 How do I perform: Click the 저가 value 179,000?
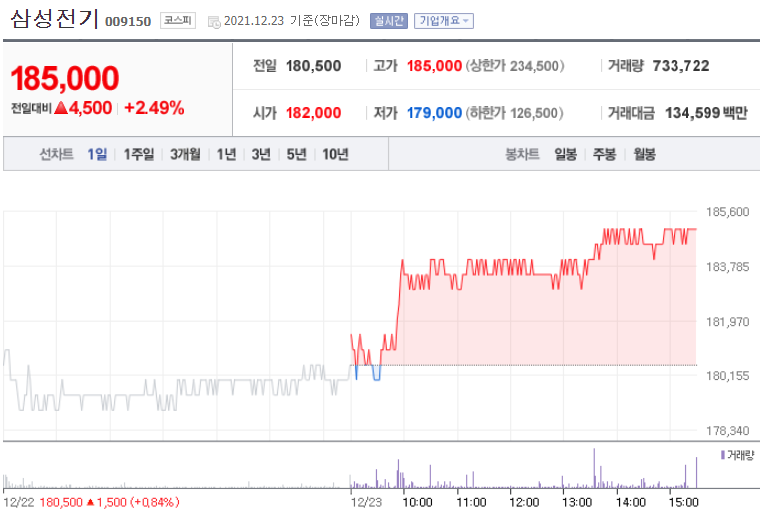[434, 113]
